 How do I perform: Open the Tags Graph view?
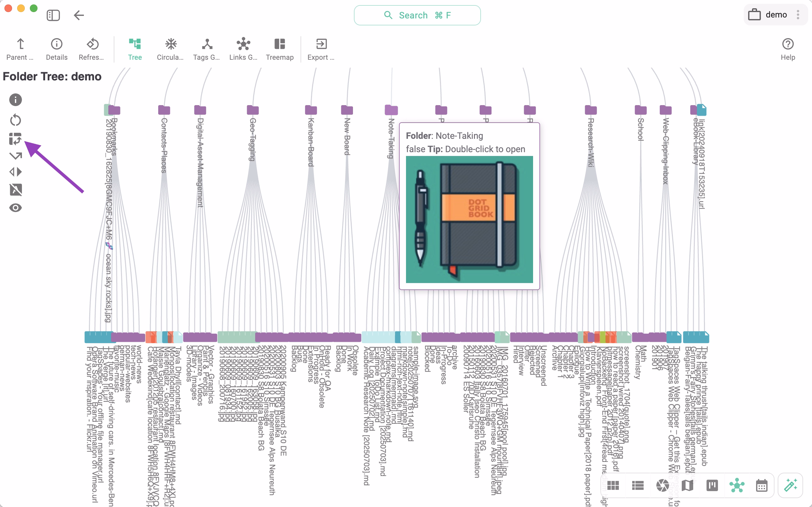(x=206, y=49)
